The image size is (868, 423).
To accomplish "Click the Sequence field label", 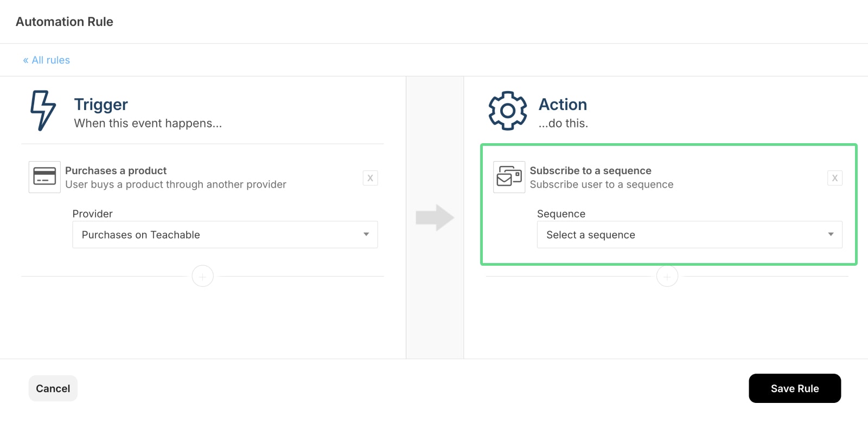I will (x=561, y=214).
